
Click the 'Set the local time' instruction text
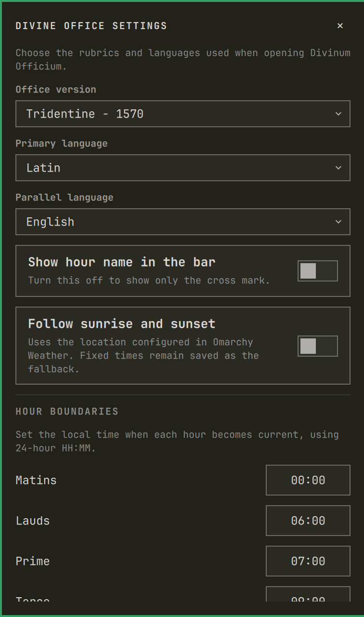point(177,441)
